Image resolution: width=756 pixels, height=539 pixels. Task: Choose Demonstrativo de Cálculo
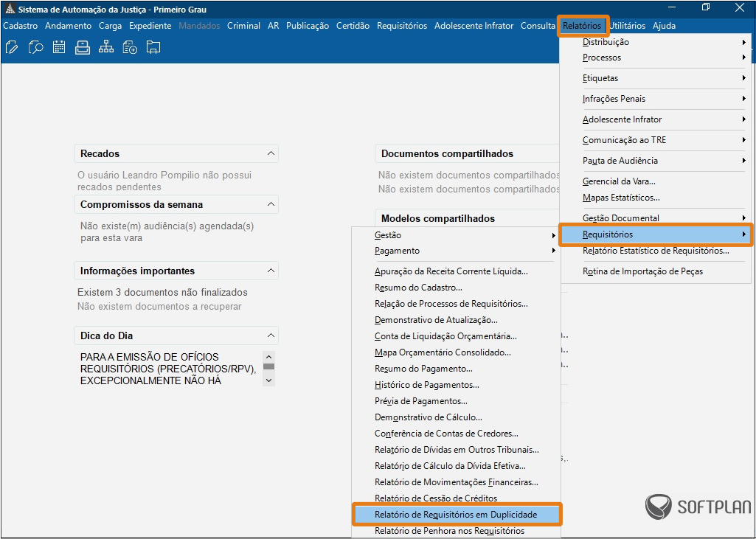click(x=456, y=417)
